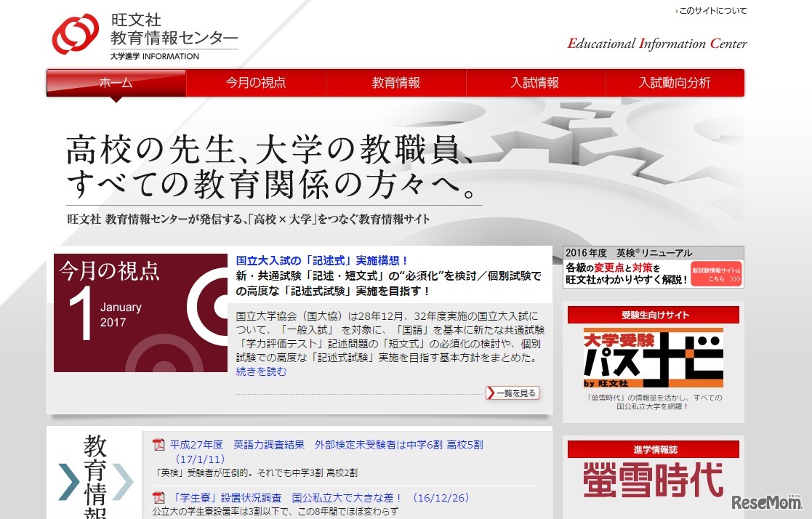Open 螢雪時代 magazine banner

653,480
